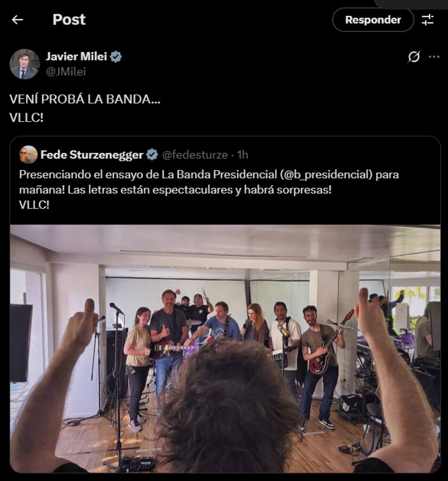Open reply filter settings icon

[427, 20]
